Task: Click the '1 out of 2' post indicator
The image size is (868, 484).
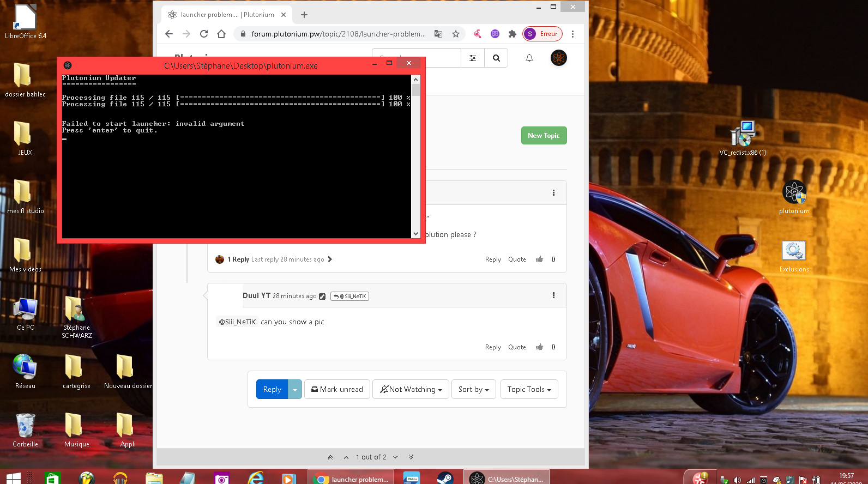Action: [371, 457]
